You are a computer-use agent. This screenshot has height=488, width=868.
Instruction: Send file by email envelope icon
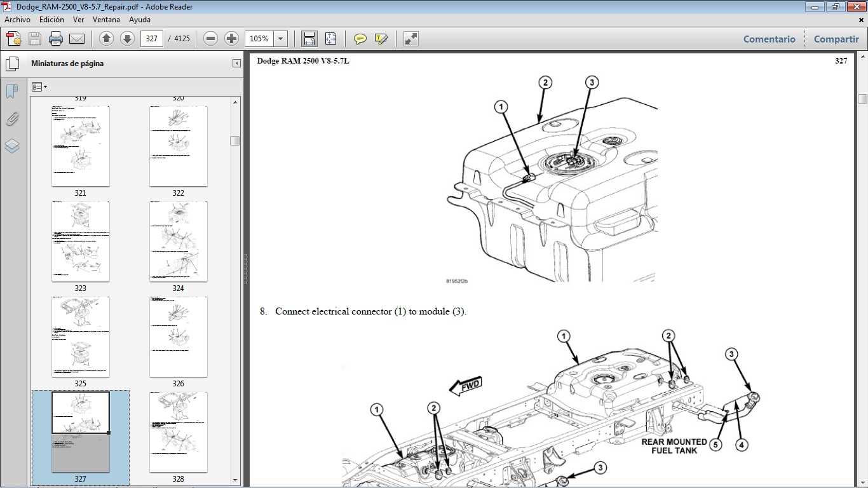pos(77,39)
